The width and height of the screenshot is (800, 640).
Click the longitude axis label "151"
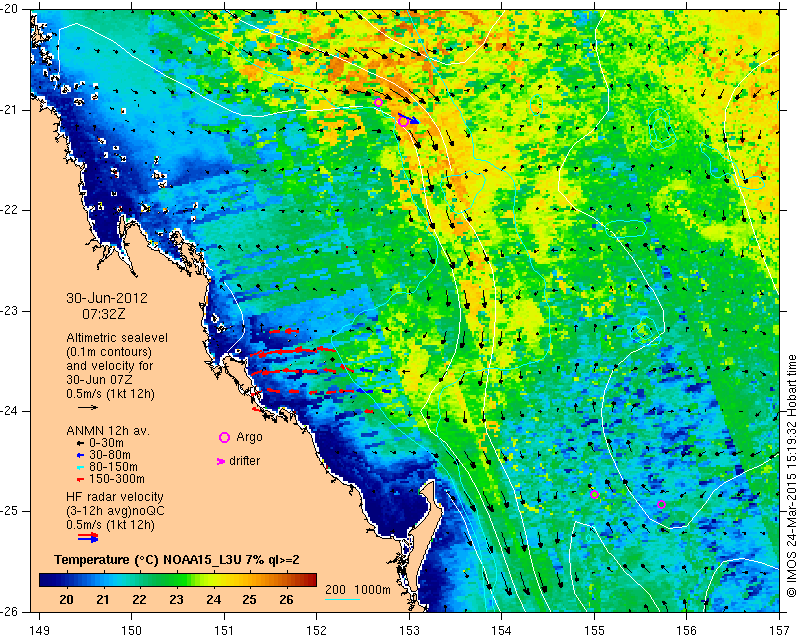224,631
